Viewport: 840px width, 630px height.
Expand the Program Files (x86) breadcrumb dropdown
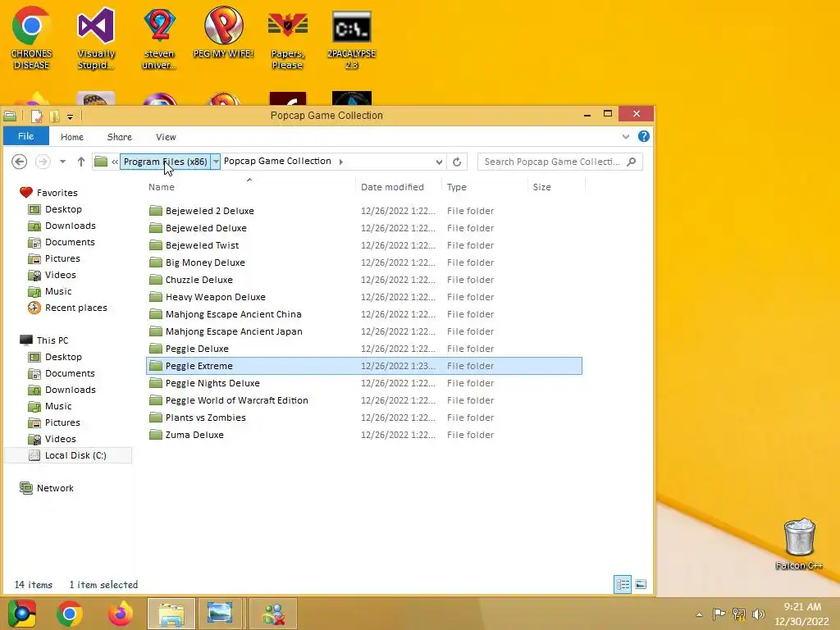pyautogui.click(x=216, y=162)
